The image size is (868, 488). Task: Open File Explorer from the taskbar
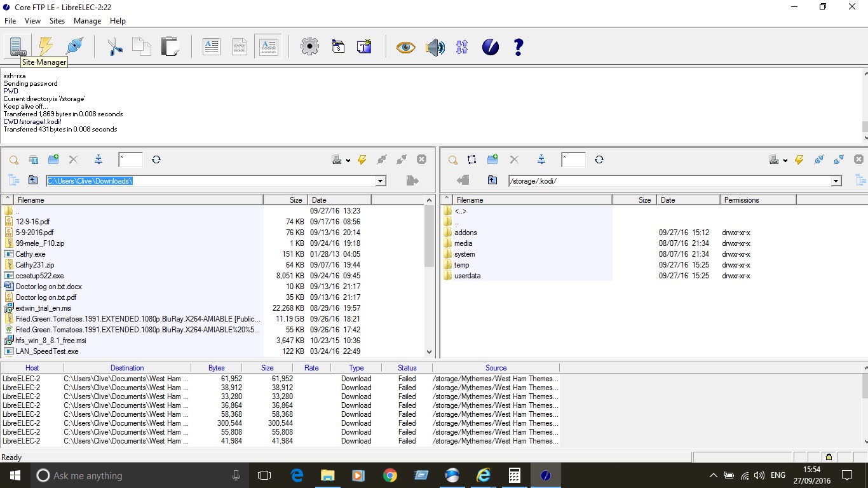click(x=327, y=475)
